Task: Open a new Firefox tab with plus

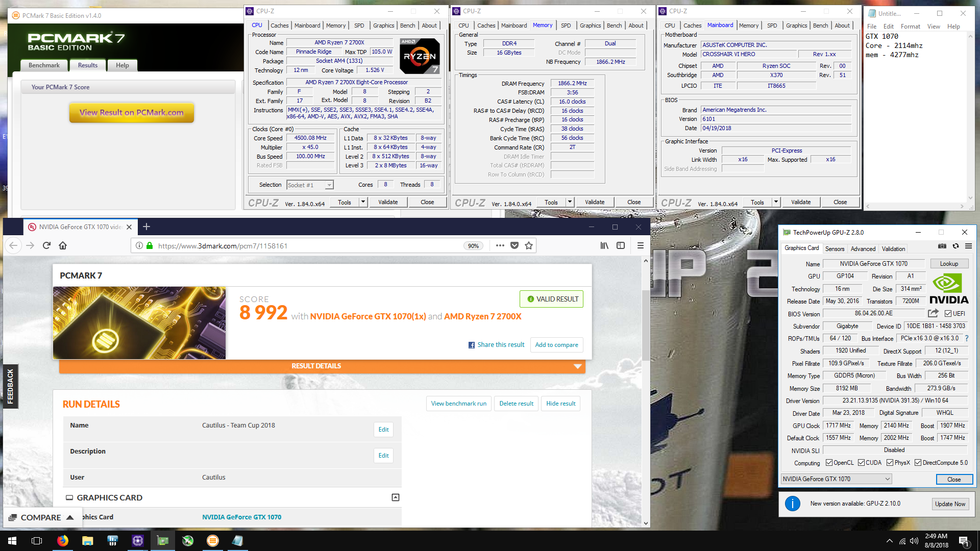Action: [x=146, y=227]
